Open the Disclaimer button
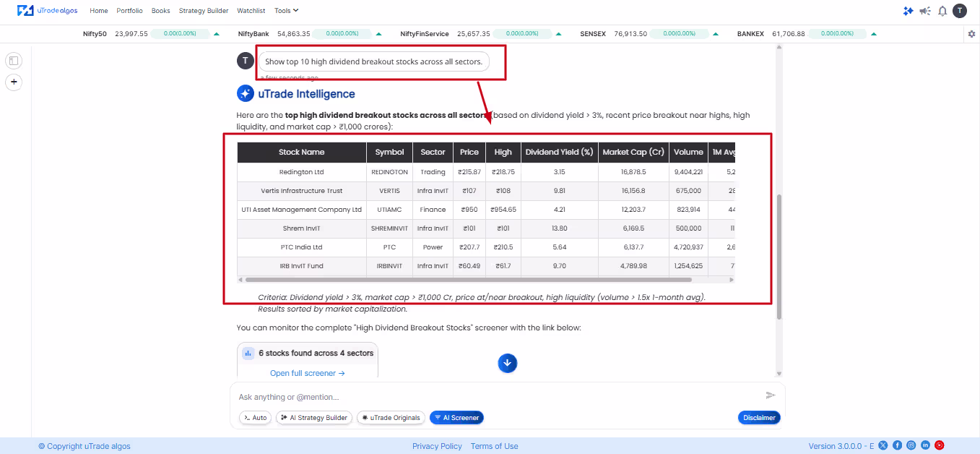 (x=759, y=418)
